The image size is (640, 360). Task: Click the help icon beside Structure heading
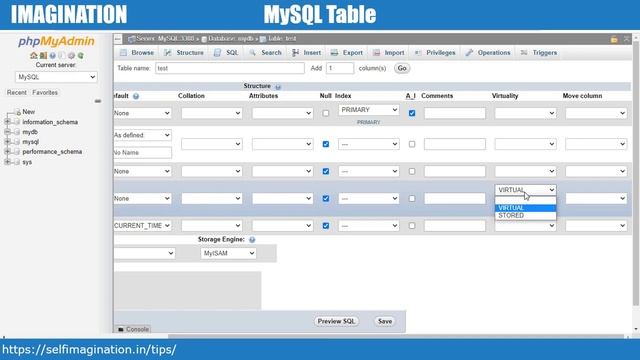point(278,87)
